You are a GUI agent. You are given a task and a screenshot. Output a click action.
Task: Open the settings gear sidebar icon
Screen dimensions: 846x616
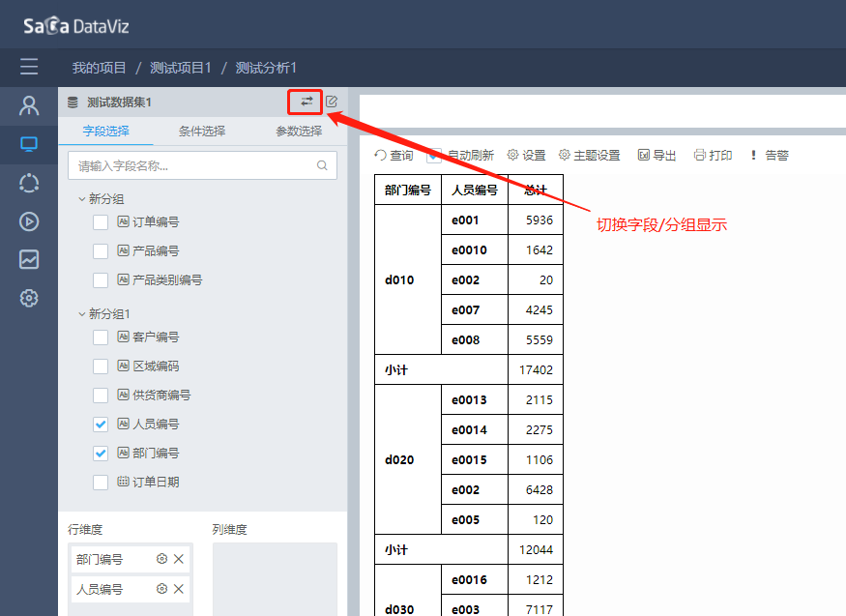(29, 298)
